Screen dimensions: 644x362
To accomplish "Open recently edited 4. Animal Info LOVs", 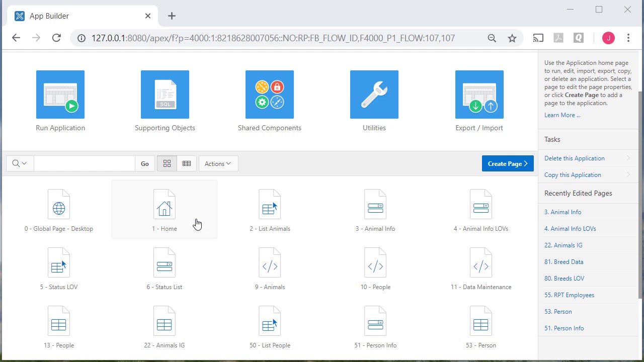I will coord(570,229).
